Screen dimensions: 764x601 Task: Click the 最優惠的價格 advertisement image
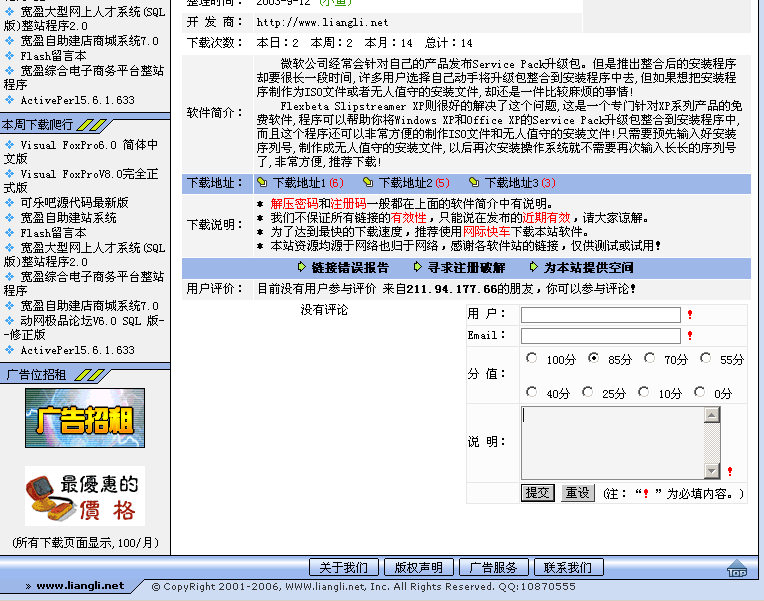tap(85, 495)
